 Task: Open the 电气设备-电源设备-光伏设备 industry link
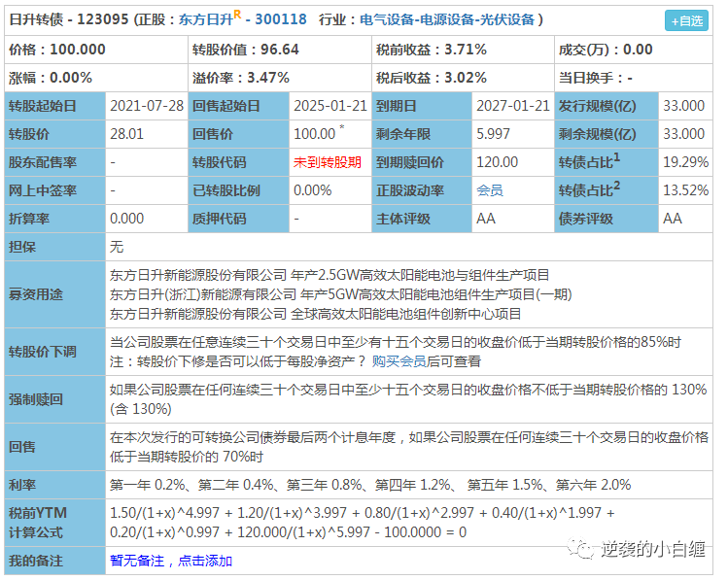(x=447, y=19)
